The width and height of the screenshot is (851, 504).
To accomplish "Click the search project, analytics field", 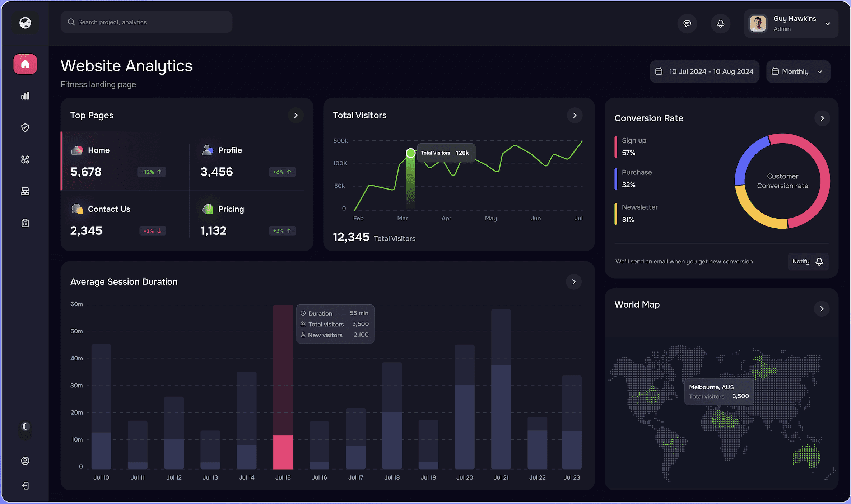I will click(147, 22).
